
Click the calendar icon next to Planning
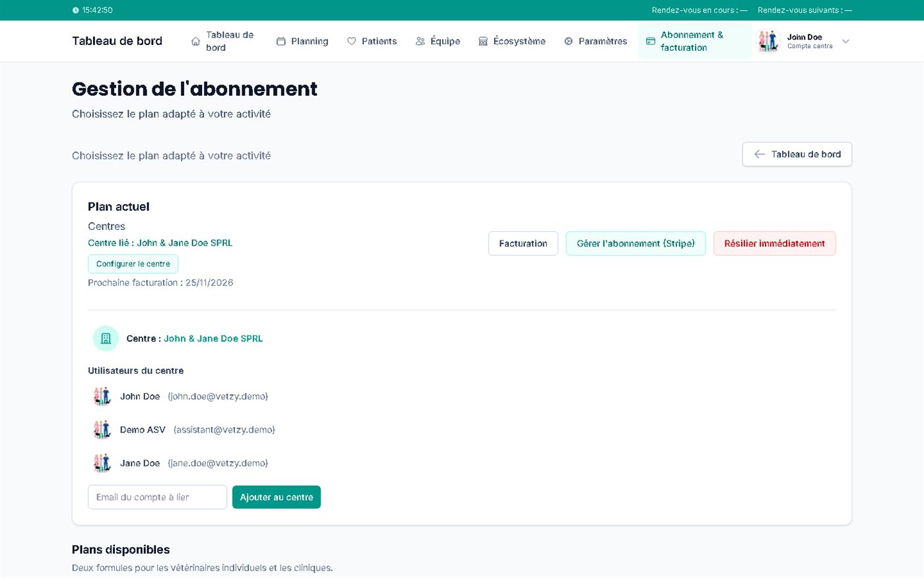point(281,41)
